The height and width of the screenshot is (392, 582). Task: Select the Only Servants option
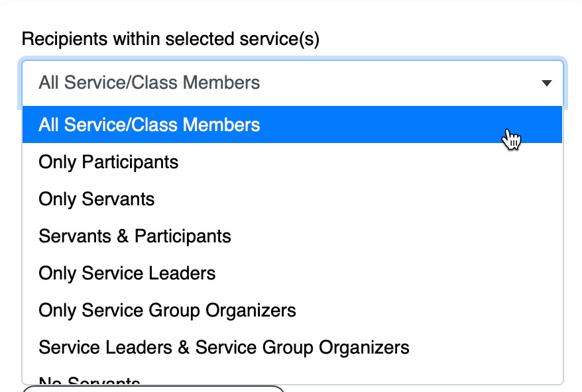point(97,199)
